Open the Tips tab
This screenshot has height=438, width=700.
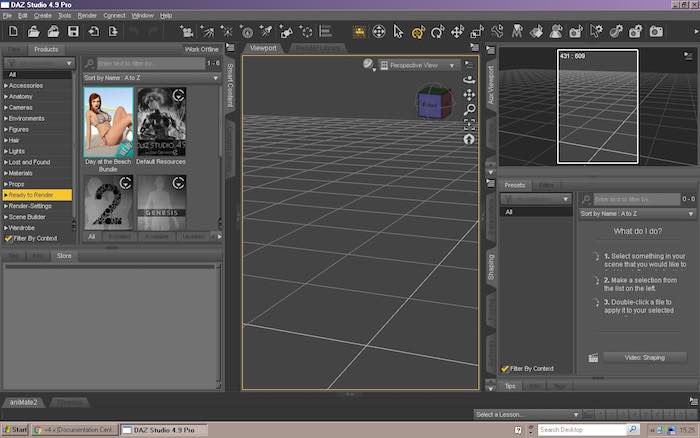tap(510, 386)
